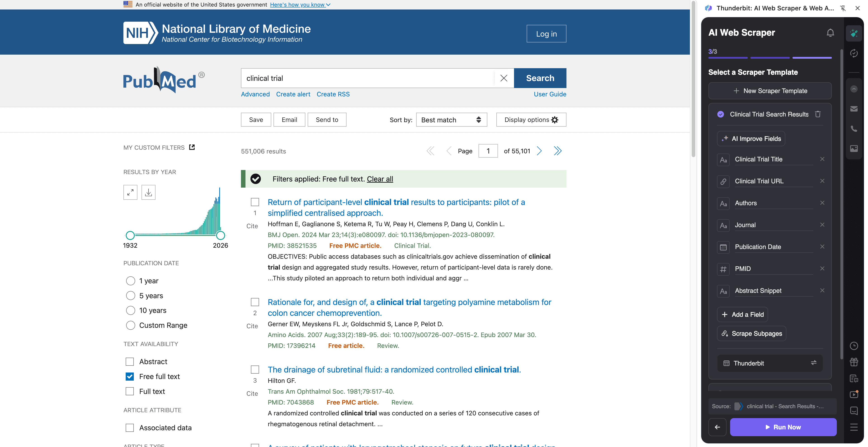Select the first search result checkbox
Image resolution: width=868 pixels, height=447 pixels.
tap(255, 202)
